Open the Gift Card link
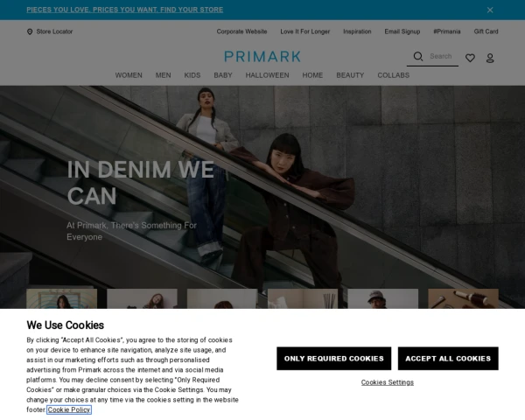The image size is (525, 420). (x=486, y=31)
